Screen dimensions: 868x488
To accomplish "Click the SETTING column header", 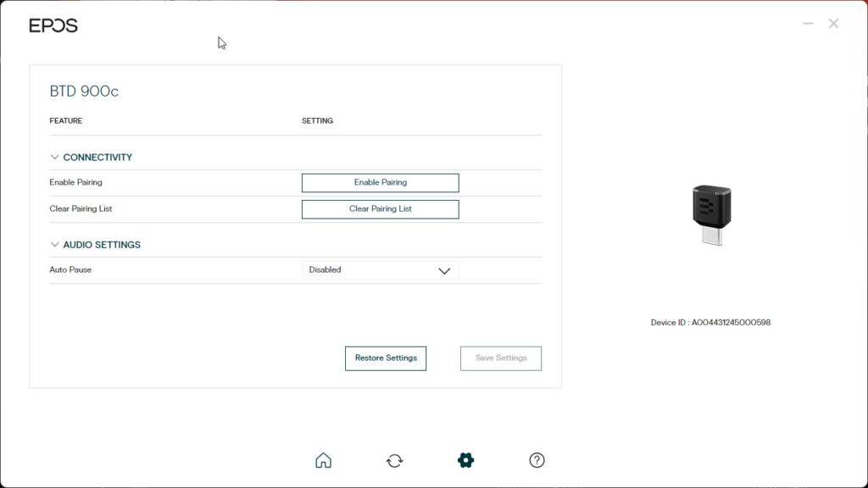I will [x=317, y=121].
